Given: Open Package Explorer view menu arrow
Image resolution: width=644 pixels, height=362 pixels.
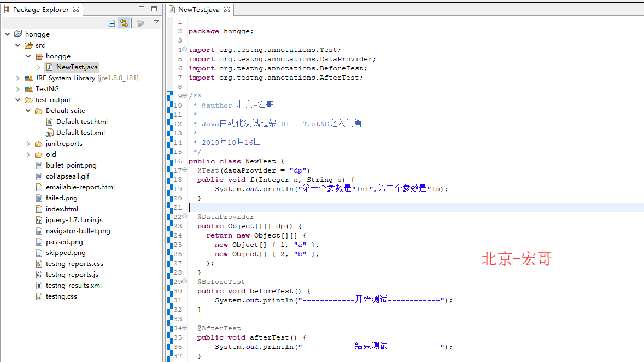Looking at the screenshot, I should (x=156, y=22).
